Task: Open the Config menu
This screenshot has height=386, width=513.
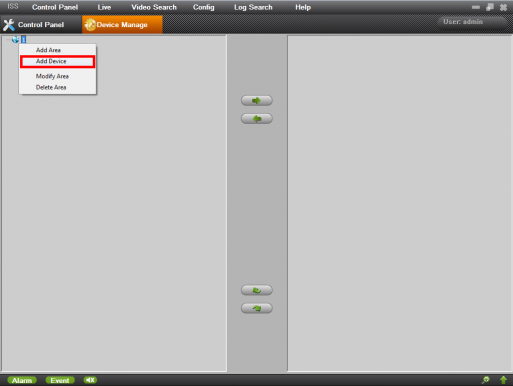Action: tap(203, 7)
